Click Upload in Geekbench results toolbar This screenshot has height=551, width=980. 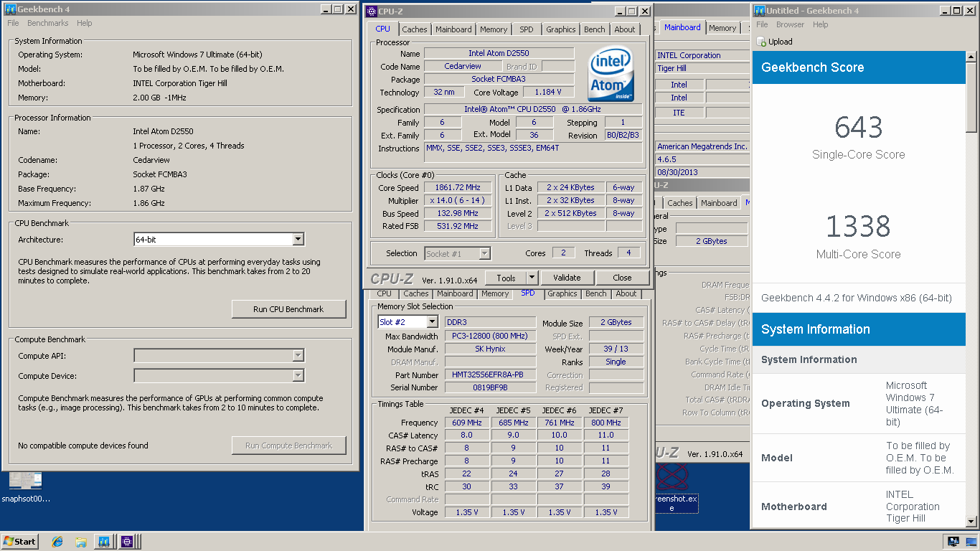(775, 42)
